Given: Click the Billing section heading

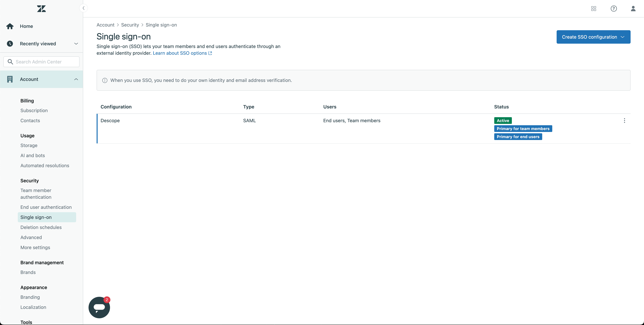Looking at the screenshot, I should tap(27, 101).
